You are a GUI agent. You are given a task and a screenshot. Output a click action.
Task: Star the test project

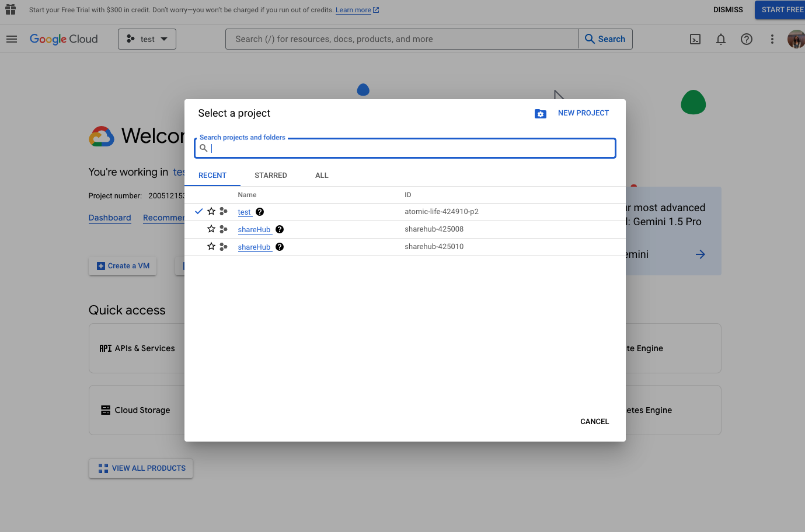coord(211,211)
